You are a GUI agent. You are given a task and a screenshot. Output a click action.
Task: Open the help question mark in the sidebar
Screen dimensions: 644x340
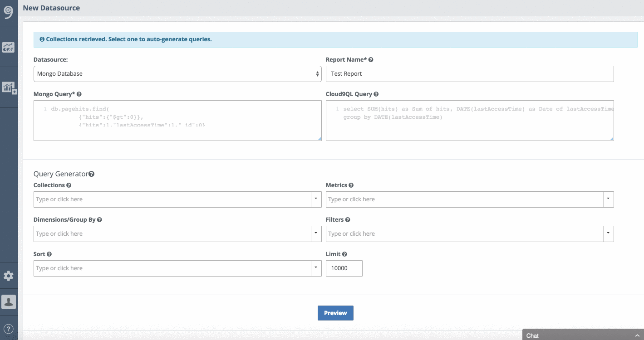[9, 329]
